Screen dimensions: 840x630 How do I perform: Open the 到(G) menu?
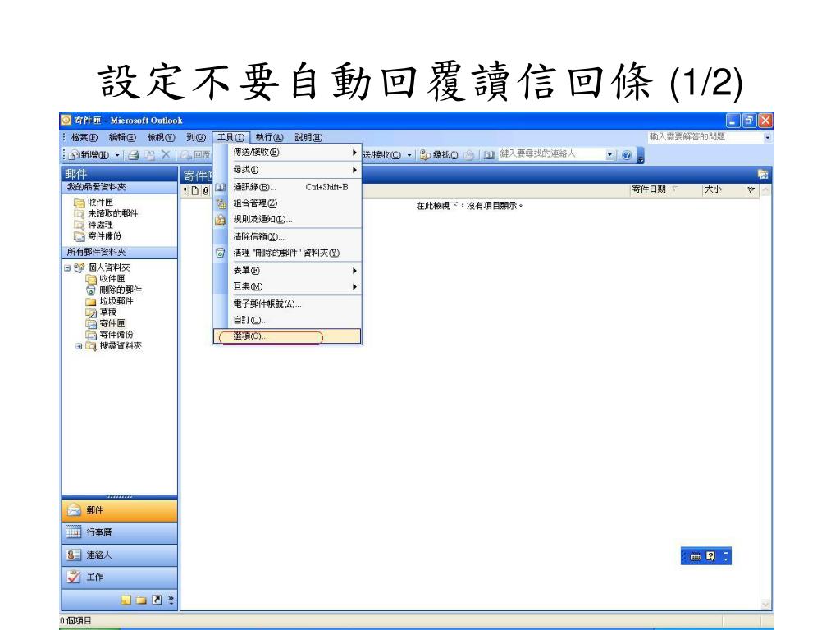(195, 138)
